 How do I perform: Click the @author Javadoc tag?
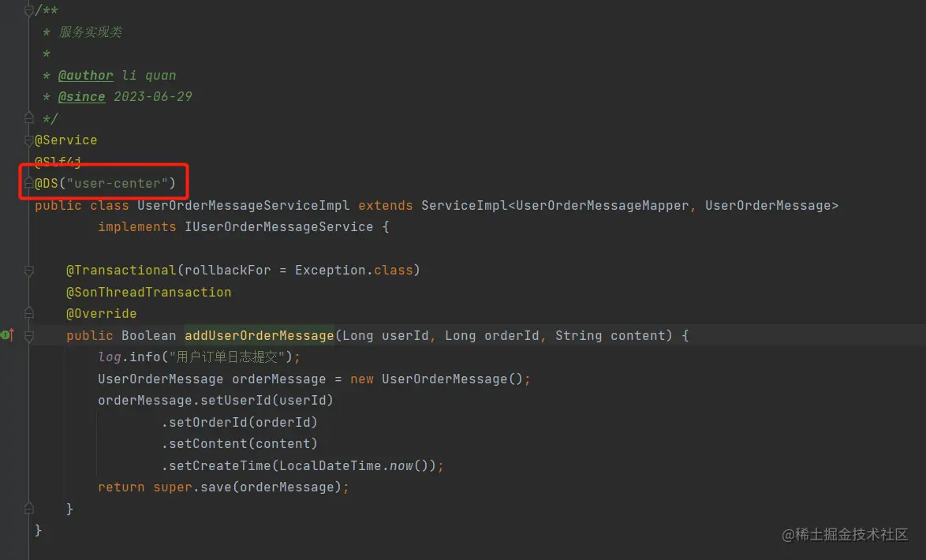[86, 76]
